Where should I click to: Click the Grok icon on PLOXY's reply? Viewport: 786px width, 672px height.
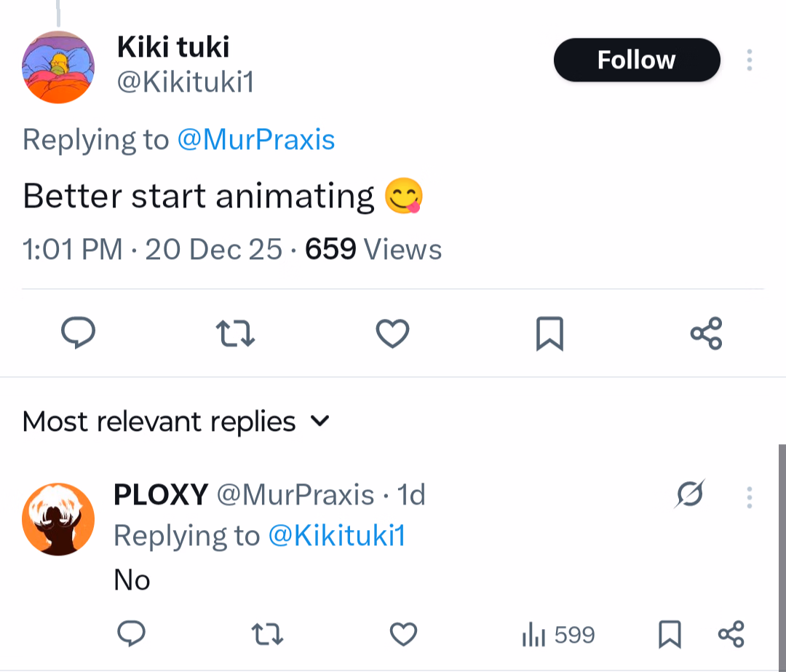pyautogui.click(x=688, y=495)
